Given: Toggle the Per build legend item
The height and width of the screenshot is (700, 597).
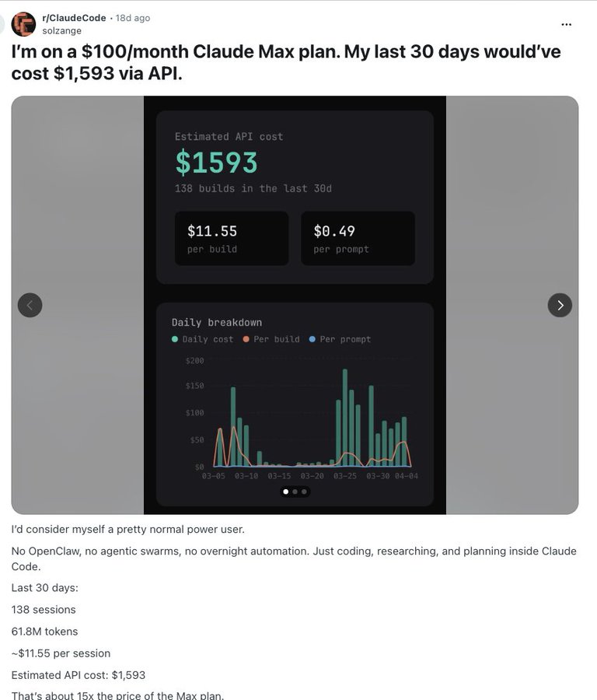Looking at the screenshot, I should [271, 339].
